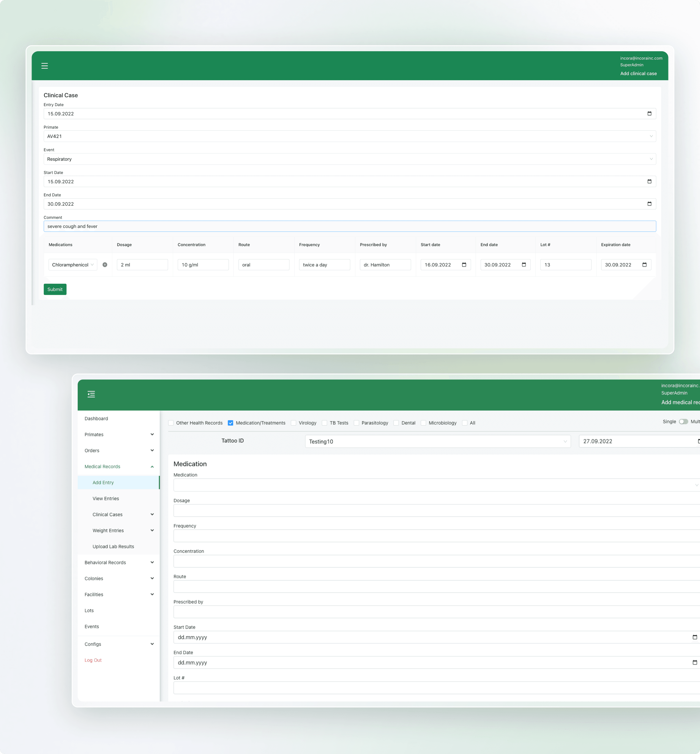Click Prescribed by dr. Hamilton field

pyautogui.click(x=385, y=265)
